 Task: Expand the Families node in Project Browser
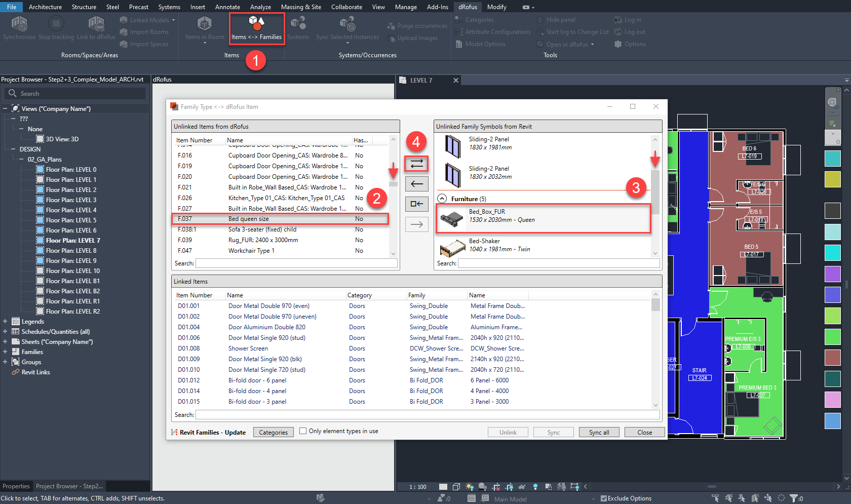(6, 352)
